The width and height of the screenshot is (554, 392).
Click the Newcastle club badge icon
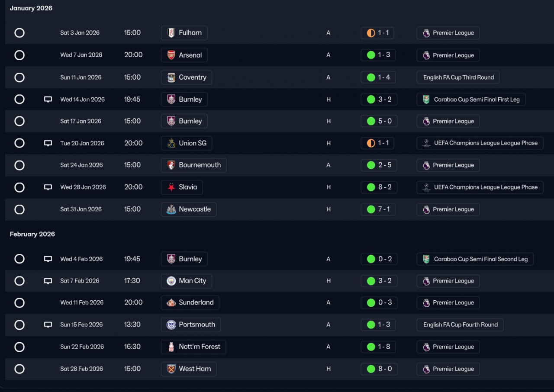tap(171, 209)
